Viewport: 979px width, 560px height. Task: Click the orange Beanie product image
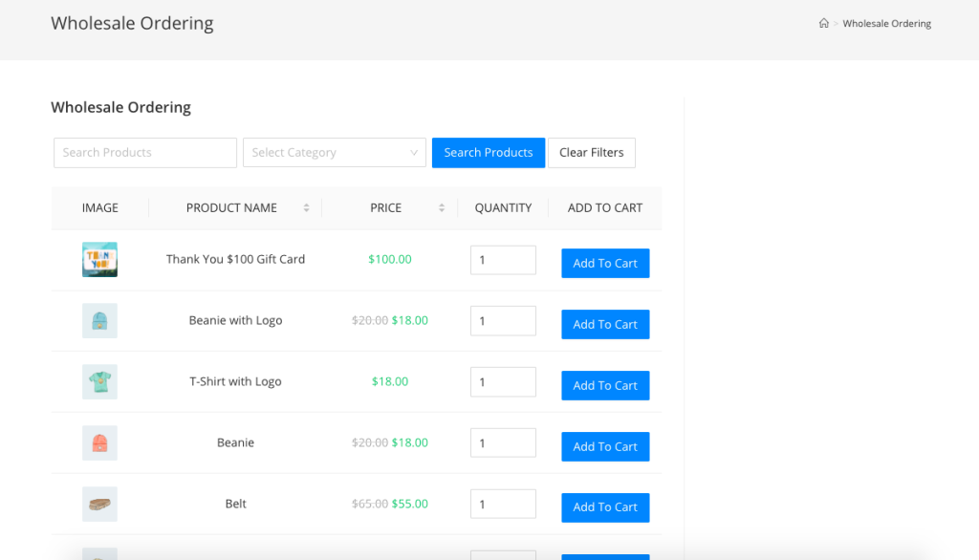click(x=99, y=443)
